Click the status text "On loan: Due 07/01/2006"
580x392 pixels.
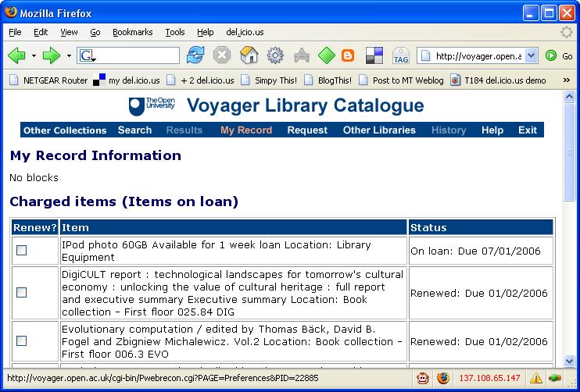(x=475, y=251)
